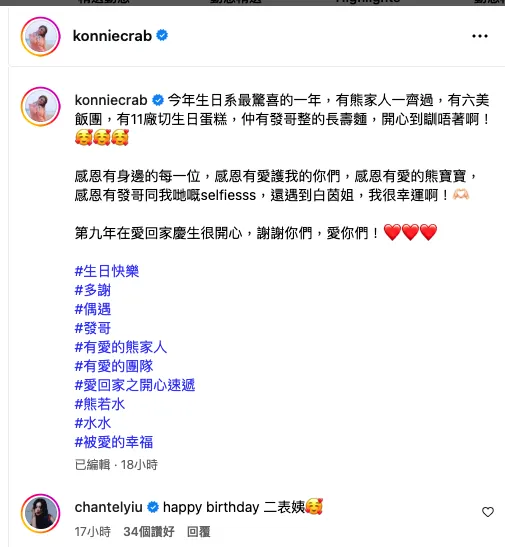
Task: Open the #有愛的熊家人 hashtag
Action: coord(121,347)
